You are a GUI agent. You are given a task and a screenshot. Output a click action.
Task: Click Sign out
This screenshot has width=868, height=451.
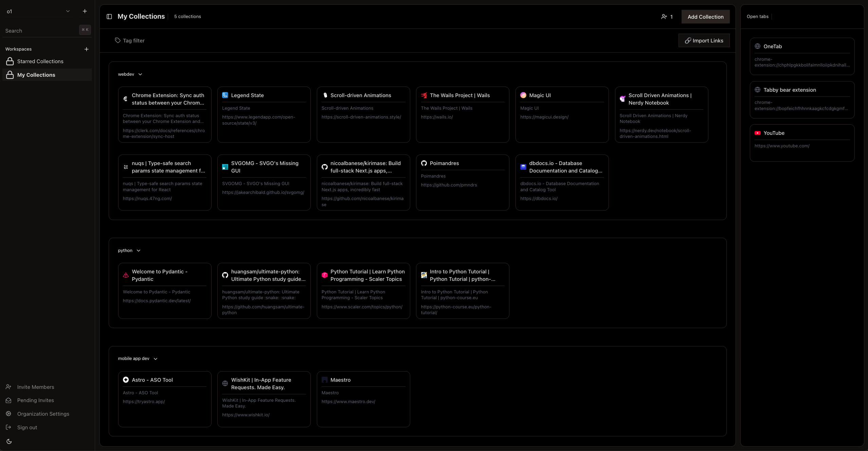pyautogui.click(x=27, y=428)
